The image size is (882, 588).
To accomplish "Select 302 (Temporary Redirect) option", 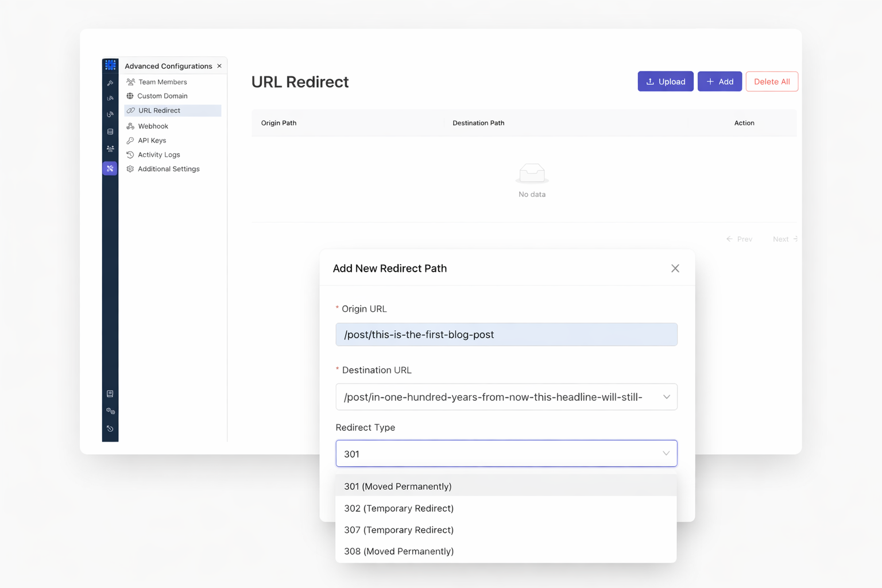I will 399,508.
